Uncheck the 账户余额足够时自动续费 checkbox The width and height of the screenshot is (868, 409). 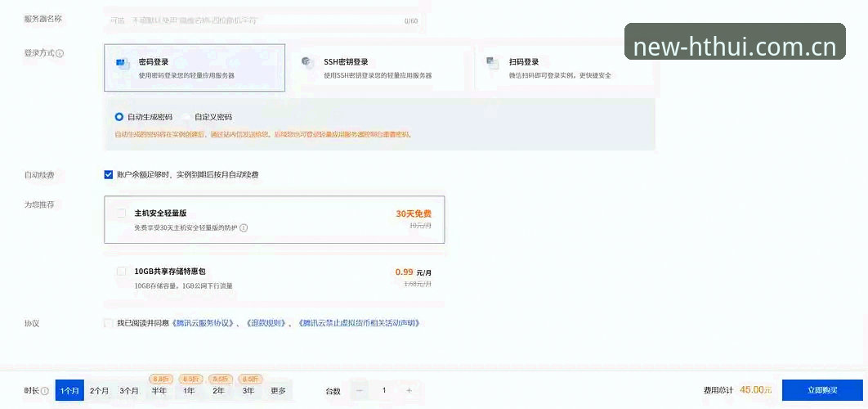109,174
